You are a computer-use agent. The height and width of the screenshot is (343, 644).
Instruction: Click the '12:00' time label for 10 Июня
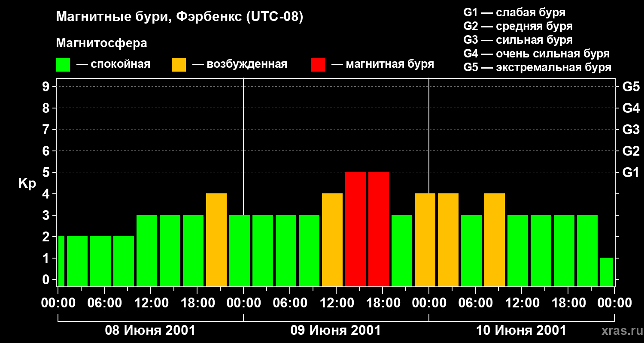[x=522, y=303]
